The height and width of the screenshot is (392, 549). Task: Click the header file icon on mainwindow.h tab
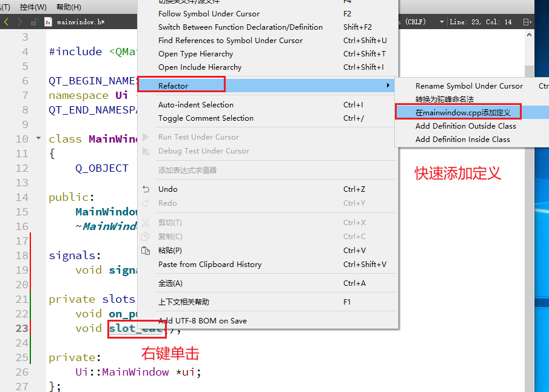coord(48,21)
